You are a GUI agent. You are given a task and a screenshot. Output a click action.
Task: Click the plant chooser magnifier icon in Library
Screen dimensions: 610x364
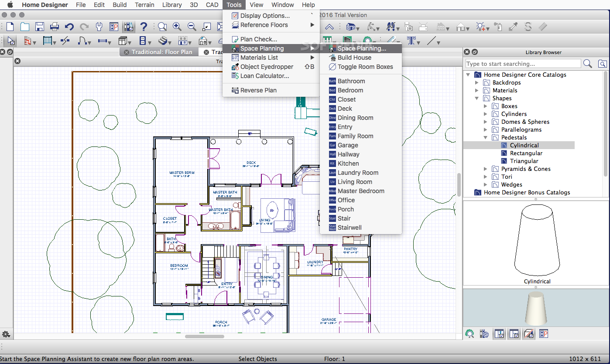(469, 334)
